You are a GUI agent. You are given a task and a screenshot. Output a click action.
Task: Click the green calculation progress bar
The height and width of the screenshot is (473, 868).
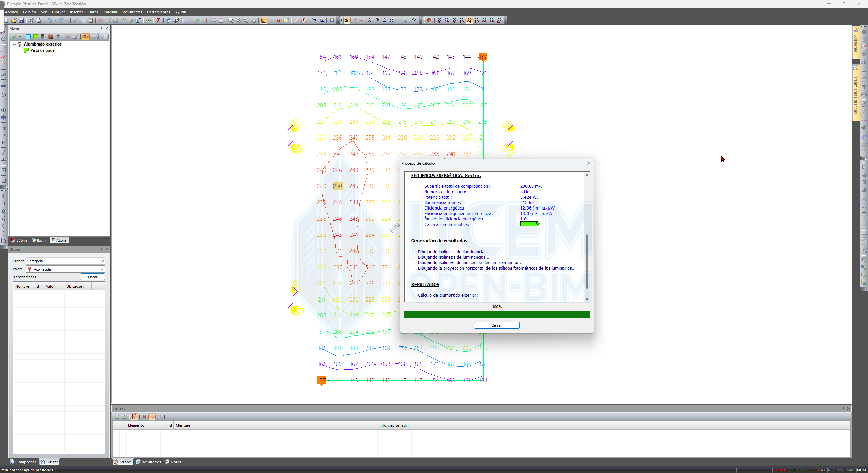tap(497, 315)
